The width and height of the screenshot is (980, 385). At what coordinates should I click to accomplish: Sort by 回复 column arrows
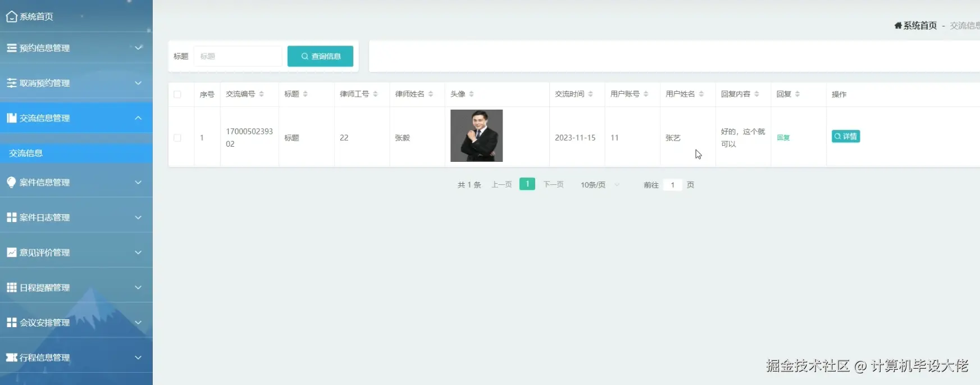pos(797,94)
